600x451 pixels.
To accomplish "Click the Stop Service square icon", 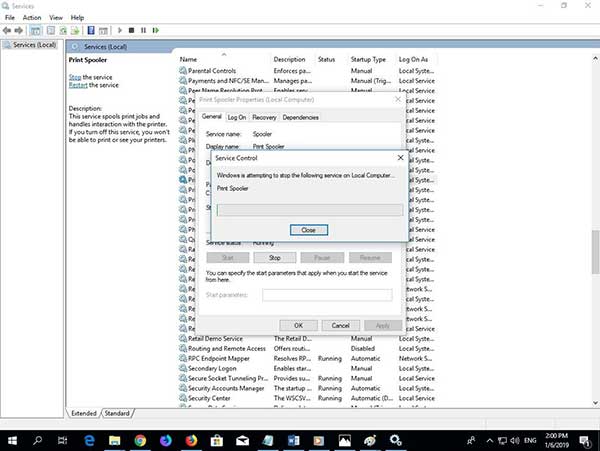I will [x=131, y=30].
